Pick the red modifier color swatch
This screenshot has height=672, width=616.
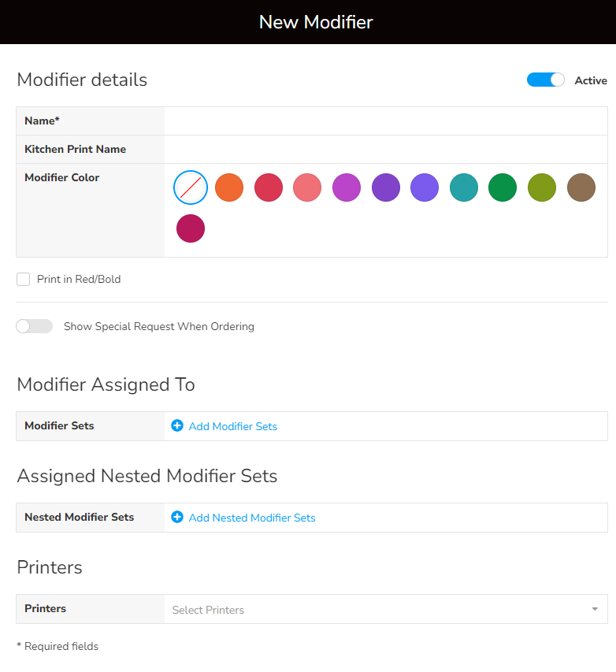coord(269,187)
